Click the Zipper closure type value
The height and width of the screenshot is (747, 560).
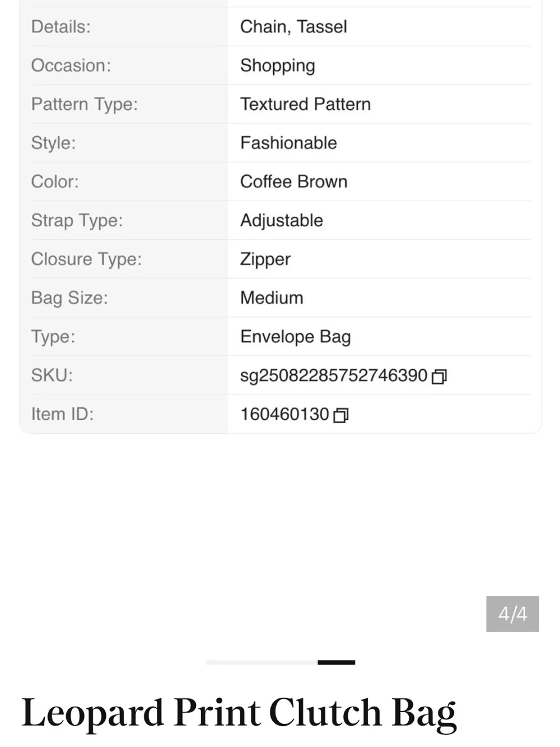point(265,259)
